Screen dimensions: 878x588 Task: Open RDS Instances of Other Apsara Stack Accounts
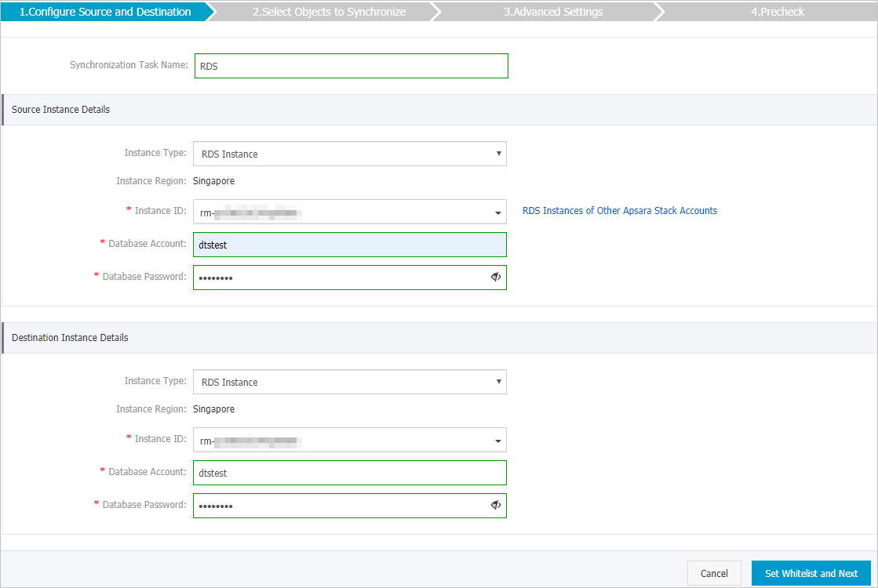(620, 210)
